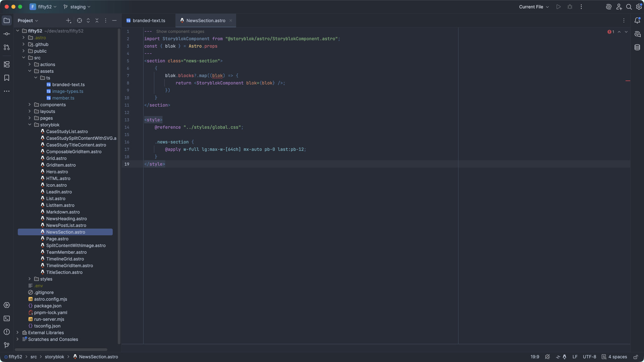This screenshot has height=362, width=644.
Task: Collapse the storyblok folder
Action: coord(30,125)
